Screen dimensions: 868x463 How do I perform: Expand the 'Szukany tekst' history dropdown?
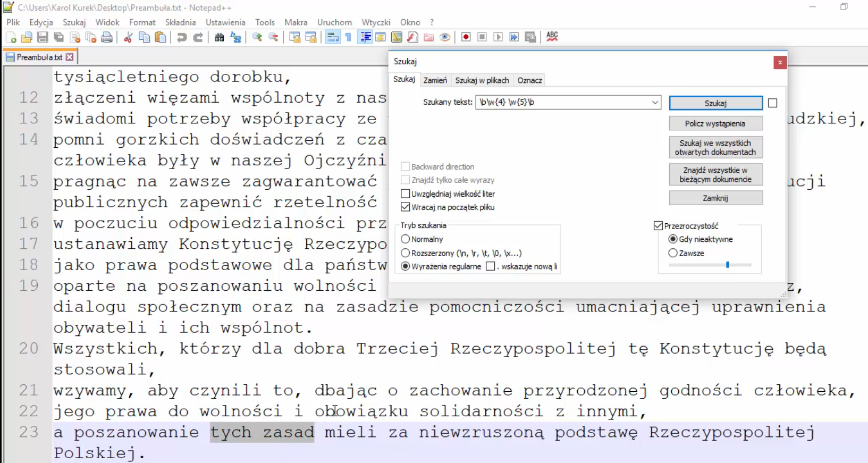click(655, 103)
